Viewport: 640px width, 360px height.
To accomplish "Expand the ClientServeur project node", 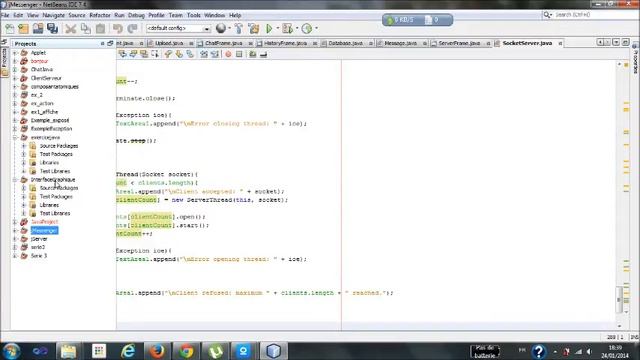I will coord(15,78).
